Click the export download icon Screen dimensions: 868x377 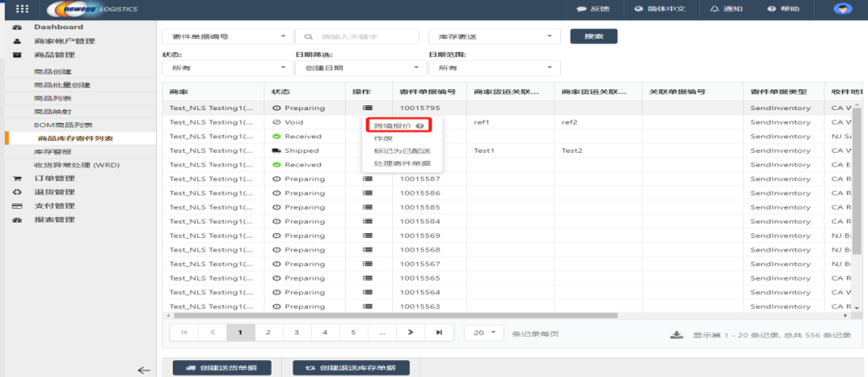click(x=677, y=334)
